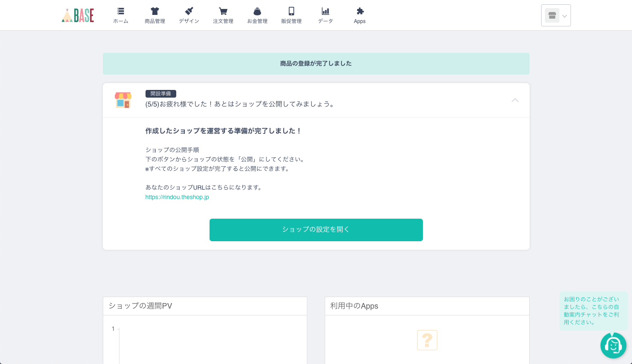Click the question mark Apps placeholder icon
The height and width of the screenshot is (364, 632).
(x=427, y=340)
